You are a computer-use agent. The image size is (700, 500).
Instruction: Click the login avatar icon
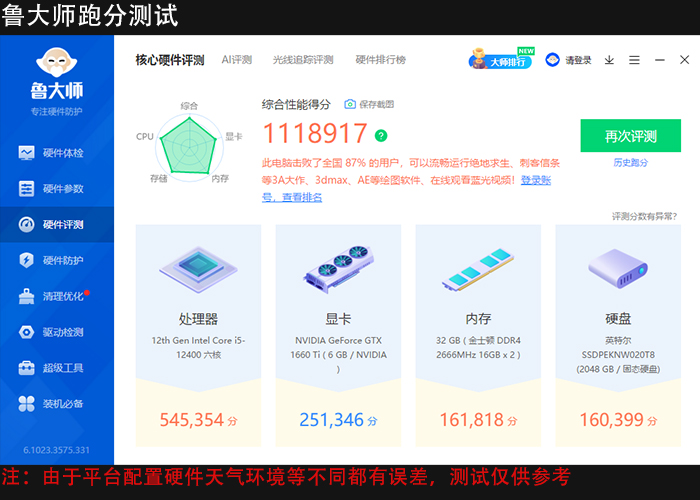point(552,59)
